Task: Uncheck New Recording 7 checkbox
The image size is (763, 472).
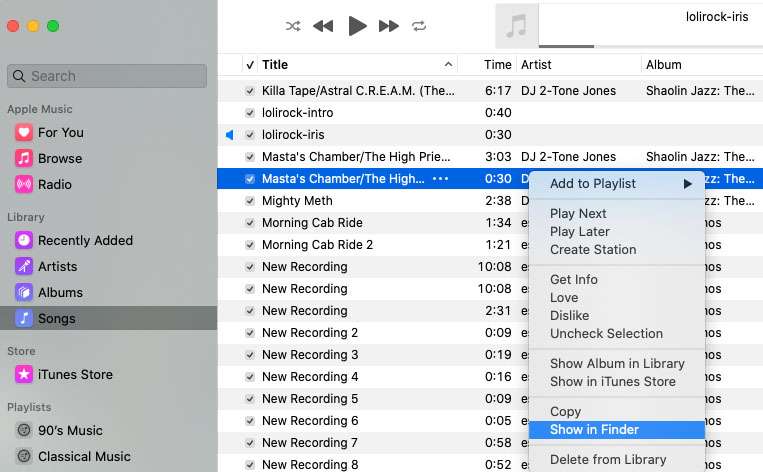Action: click(x=250, y=443)
